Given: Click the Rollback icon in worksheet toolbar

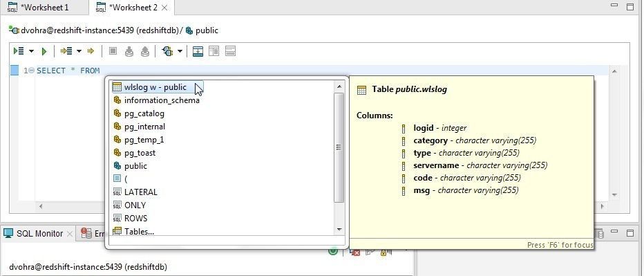Looking at the screenshot, I should pyautogui.click(x=145, y=51).
